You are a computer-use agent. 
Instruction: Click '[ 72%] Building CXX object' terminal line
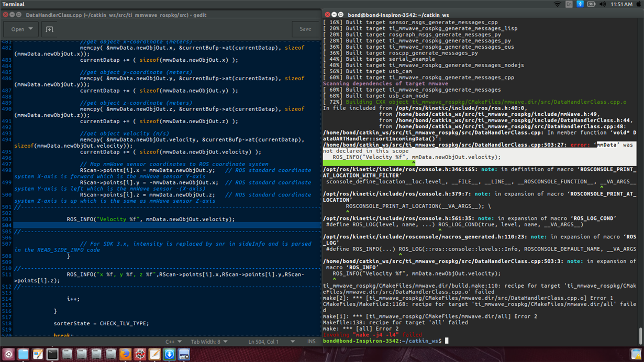tap(474, 102)
